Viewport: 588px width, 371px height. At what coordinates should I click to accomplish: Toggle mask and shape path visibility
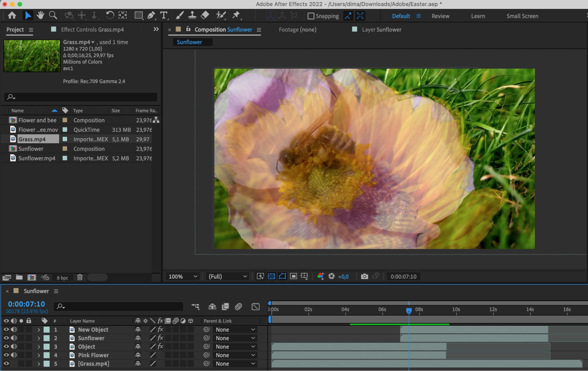(x=282, y=276)
